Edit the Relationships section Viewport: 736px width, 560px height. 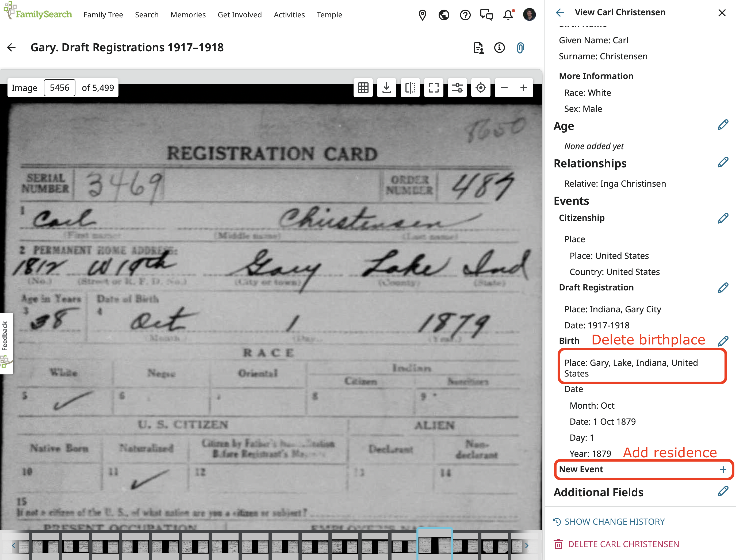[723, 162]
